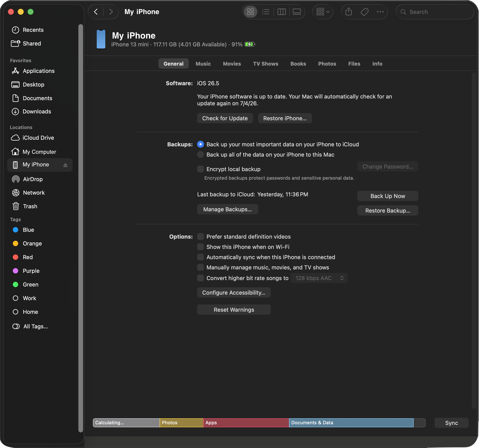
Task: Open Downloads in the sidebar
Action: point(40,112)
